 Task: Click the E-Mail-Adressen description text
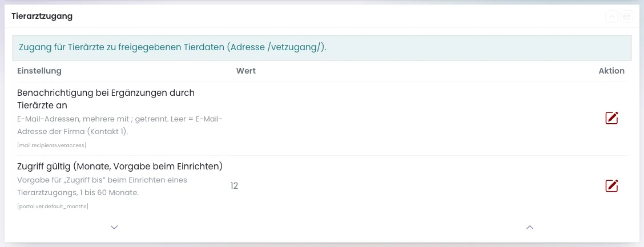point(120,125)
